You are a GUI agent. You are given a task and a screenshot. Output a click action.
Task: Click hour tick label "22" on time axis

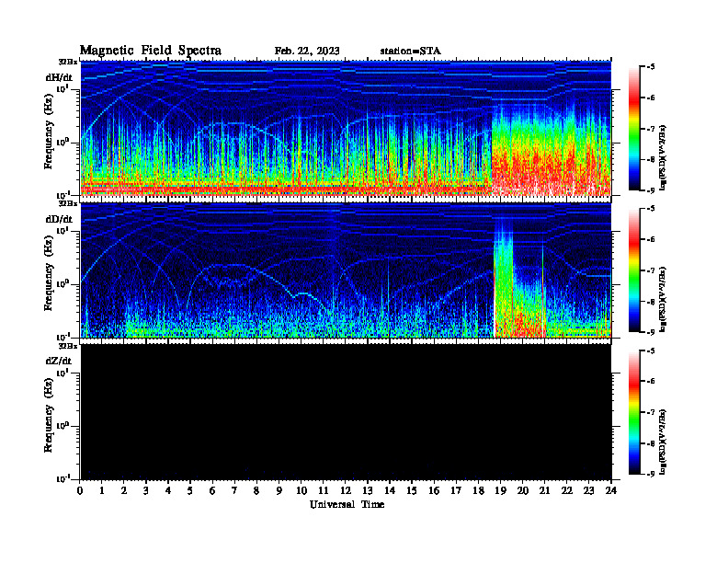(566, 490)
